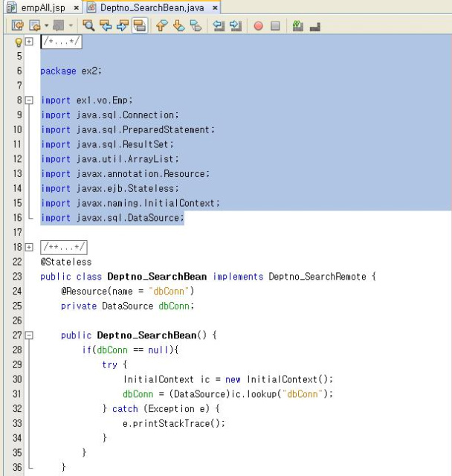Click Deptno_SearchRemote interface name
452x476 pixels.
click(317, 276)
